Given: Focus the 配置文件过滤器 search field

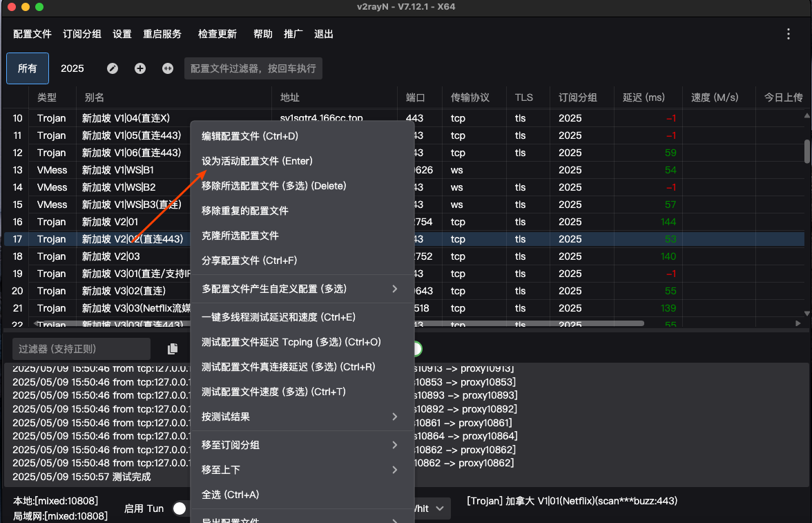Looking at the screenshot, I should click(x=253, y=68).
